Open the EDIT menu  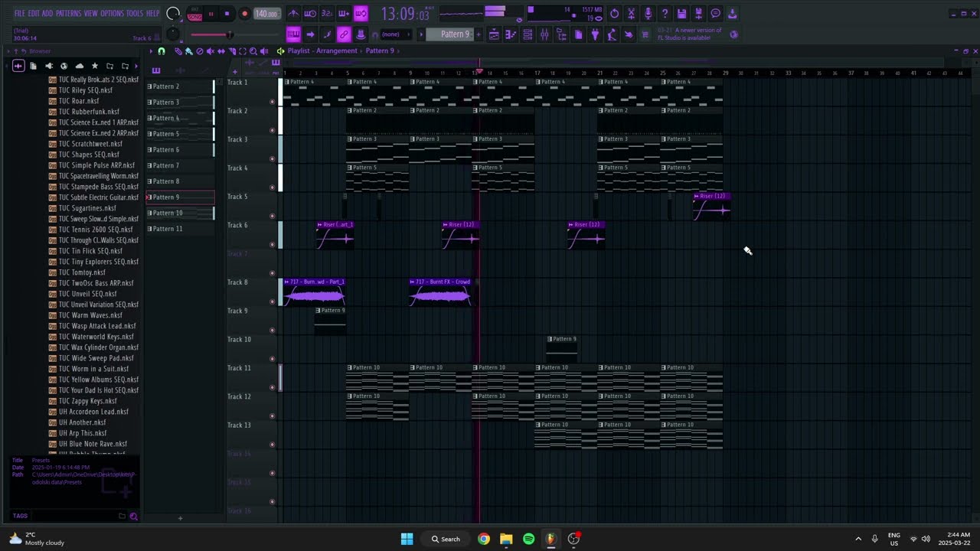[x=34, y=13]
